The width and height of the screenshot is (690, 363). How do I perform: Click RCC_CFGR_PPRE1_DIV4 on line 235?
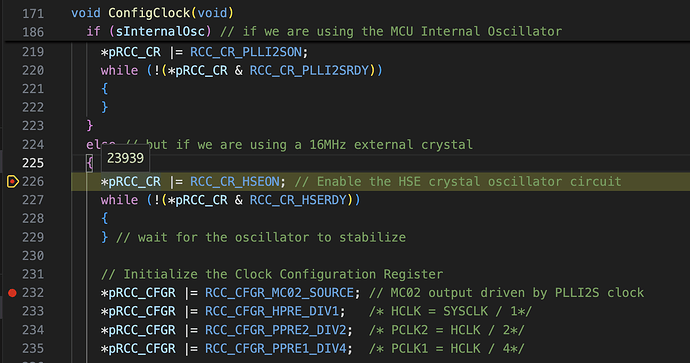(276, 348)
